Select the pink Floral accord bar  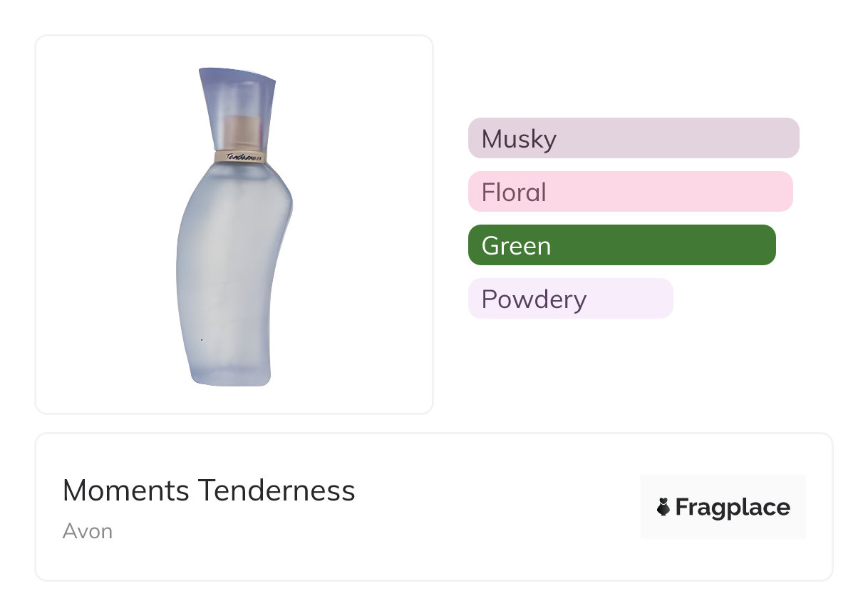click(x=630, y=192)
